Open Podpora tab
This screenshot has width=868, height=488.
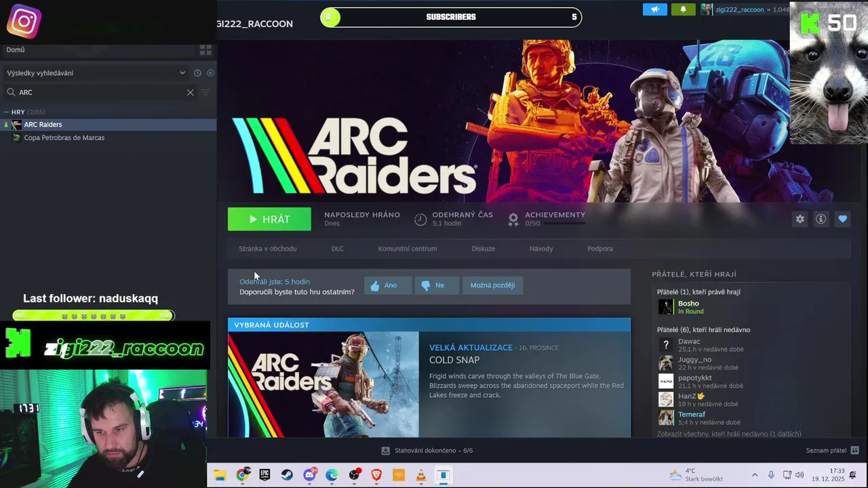(600, 249)
